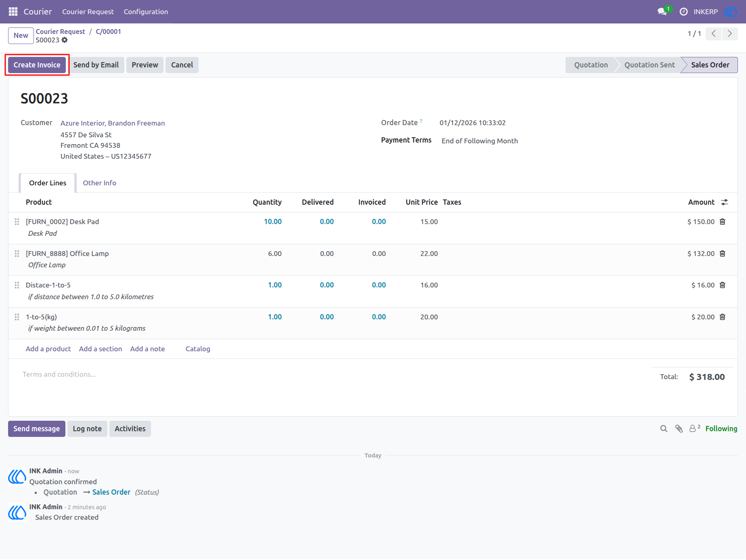
Task: Click the gear icon beside S00023
Action: click(65, 40)
